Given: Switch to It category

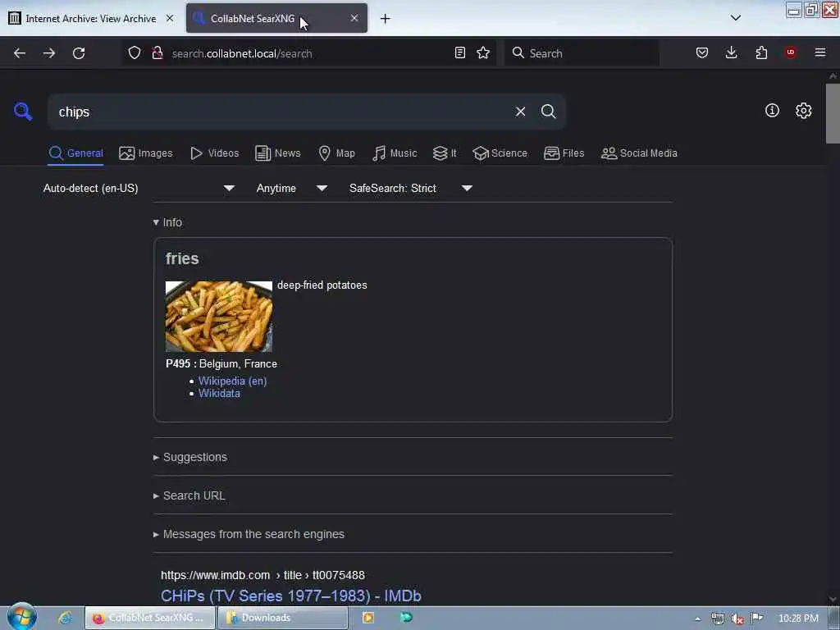Looking at the screenshot, I should [445, 153].
